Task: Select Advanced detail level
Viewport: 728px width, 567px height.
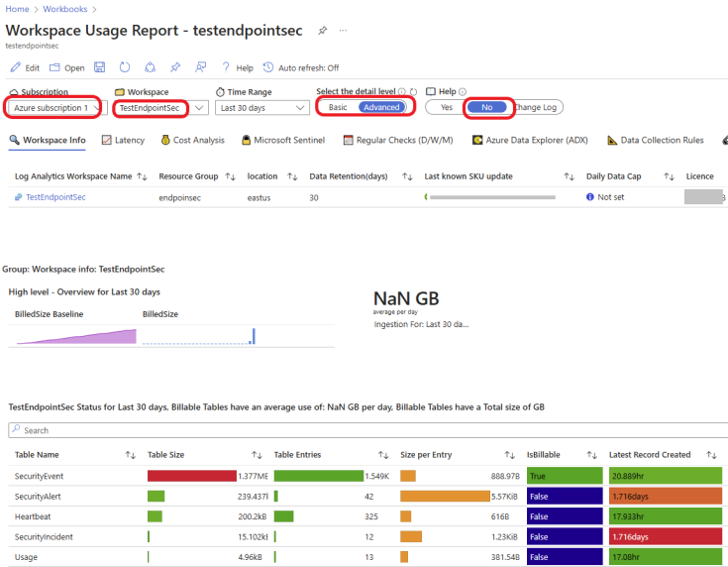Action: click(x=381, y=107)
